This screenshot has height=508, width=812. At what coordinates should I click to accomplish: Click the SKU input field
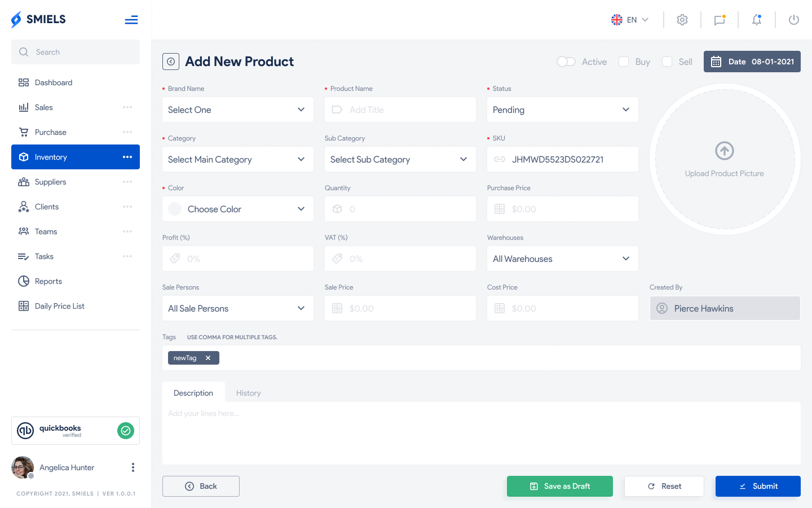point(563,159)
